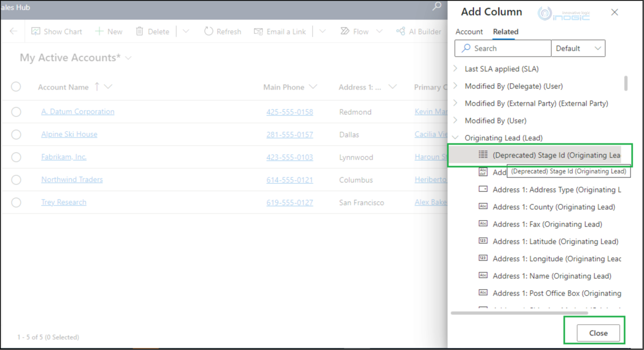Click phone link 423-555-0103
This screenshot has width=644, height=350.
pos(289,157)
